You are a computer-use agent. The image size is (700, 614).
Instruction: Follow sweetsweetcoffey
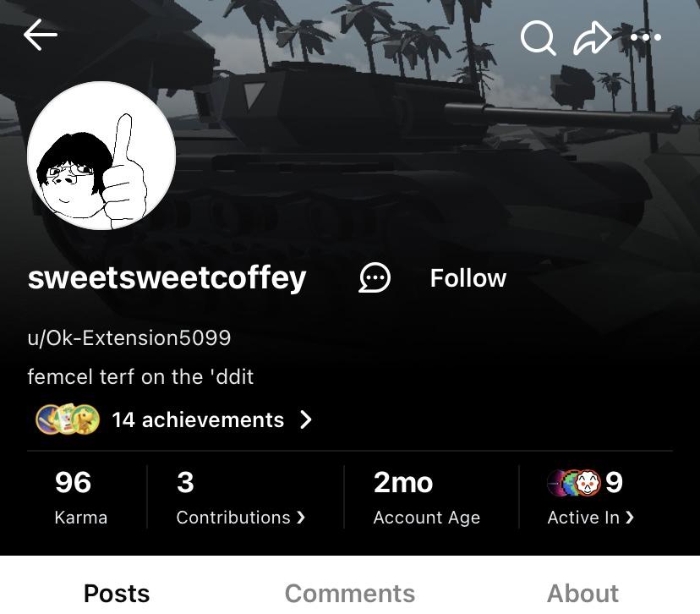468,278
